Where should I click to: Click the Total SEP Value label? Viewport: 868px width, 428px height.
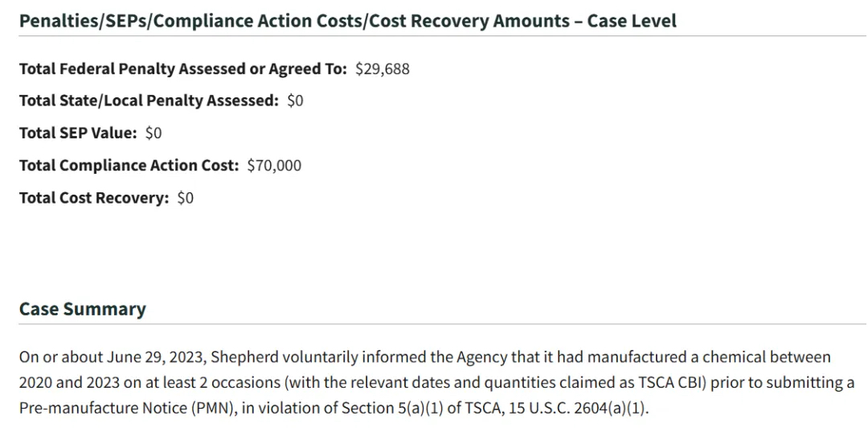point(78,133)
